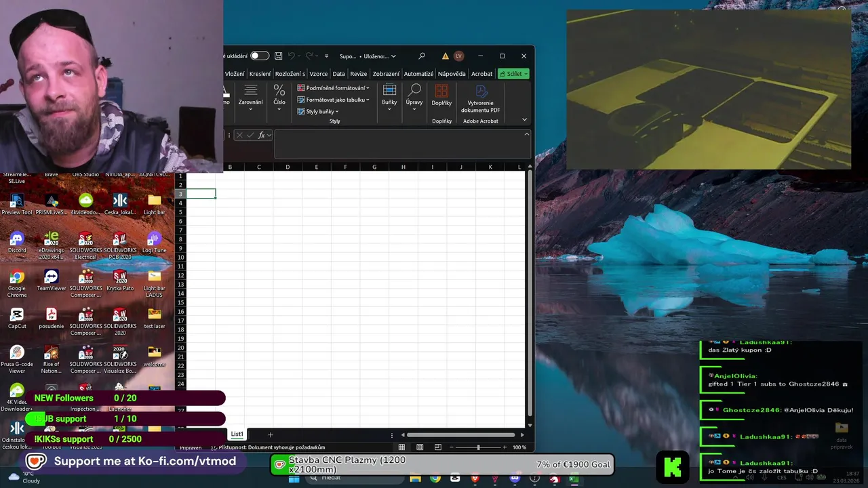Open Discord desktop shortcut
This screenshot has width=868, height=488.
pos(17,243)
